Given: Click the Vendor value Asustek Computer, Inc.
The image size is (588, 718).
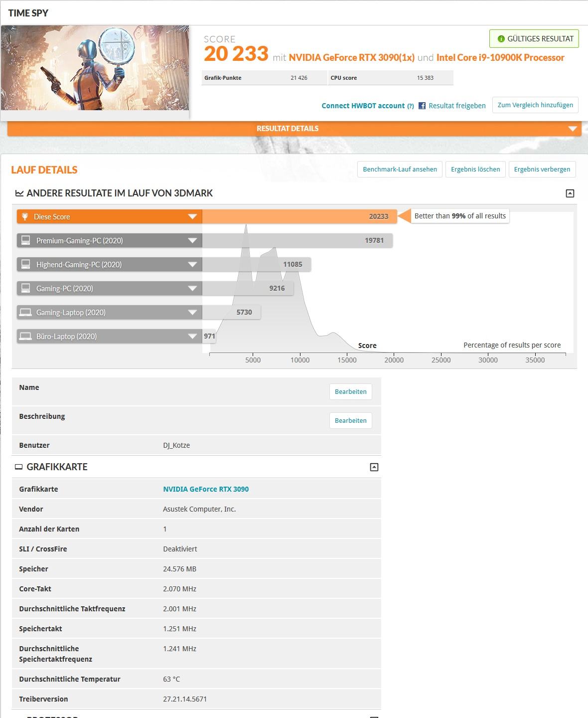Looking at the screenshot, I should coord(199,509).
